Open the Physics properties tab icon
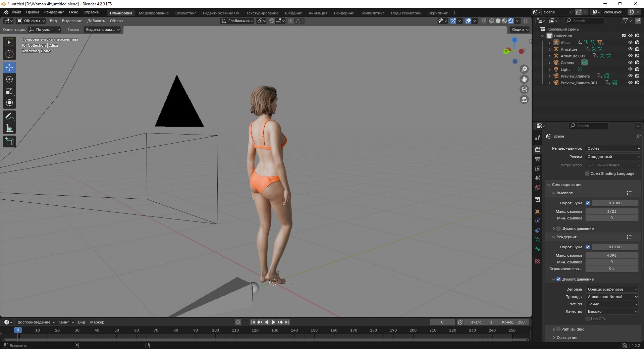The width and height of the screenshot is (644, 349). pos(538,221)
